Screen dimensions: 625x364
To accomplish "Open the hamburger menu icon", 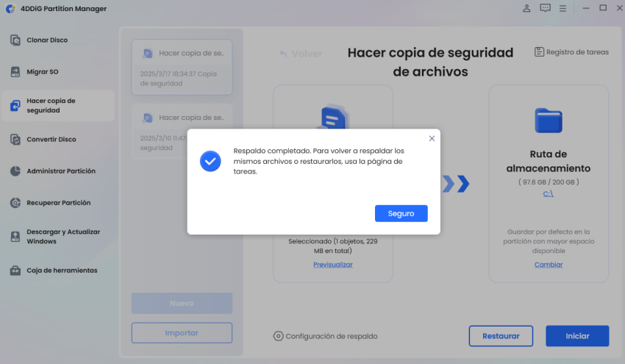I will tap(562, 8).
